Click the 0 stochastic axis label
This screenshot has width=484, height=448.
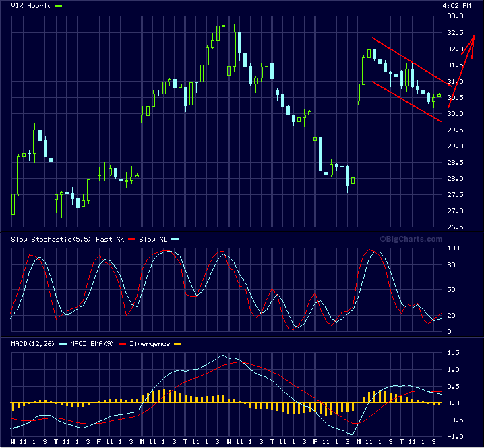point(449,332)
